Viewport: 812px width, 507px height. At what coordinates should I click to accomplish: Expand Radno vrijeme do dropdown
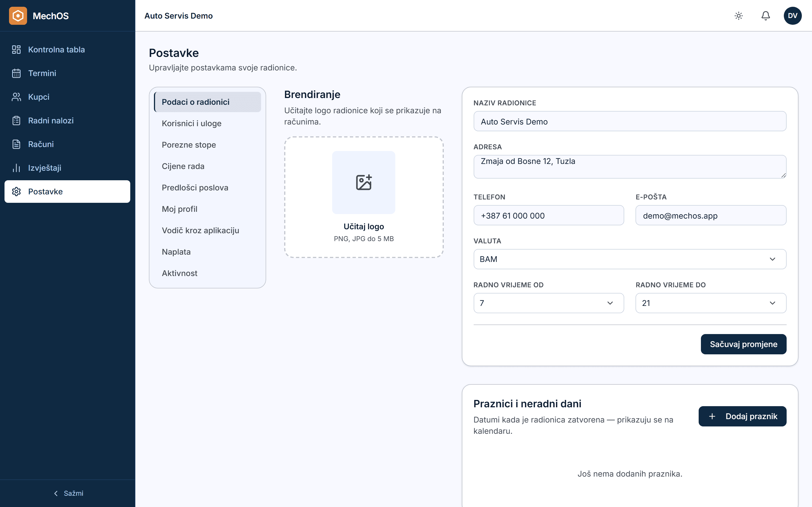tap(711, 303)
